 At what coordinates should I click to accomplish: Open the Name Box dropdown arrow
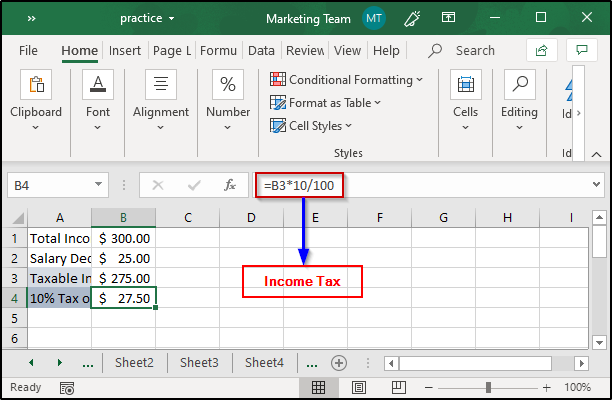point(98,184)
